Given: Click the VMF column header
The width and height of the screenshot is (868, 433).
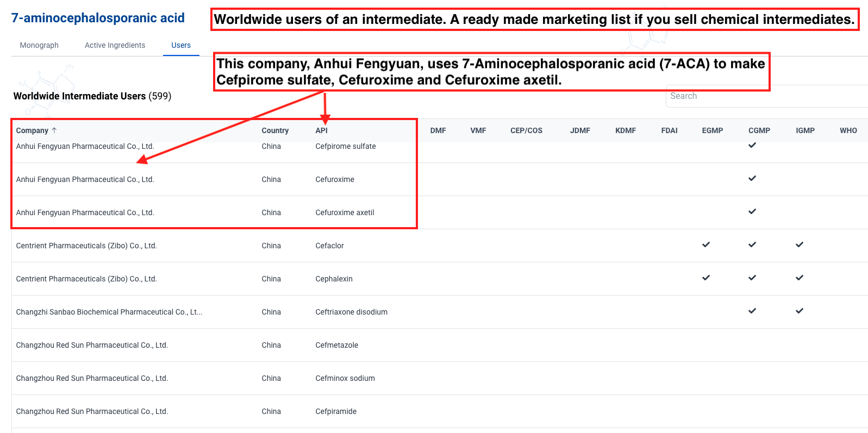Looking at the screenshot, I should click(478, 130).
